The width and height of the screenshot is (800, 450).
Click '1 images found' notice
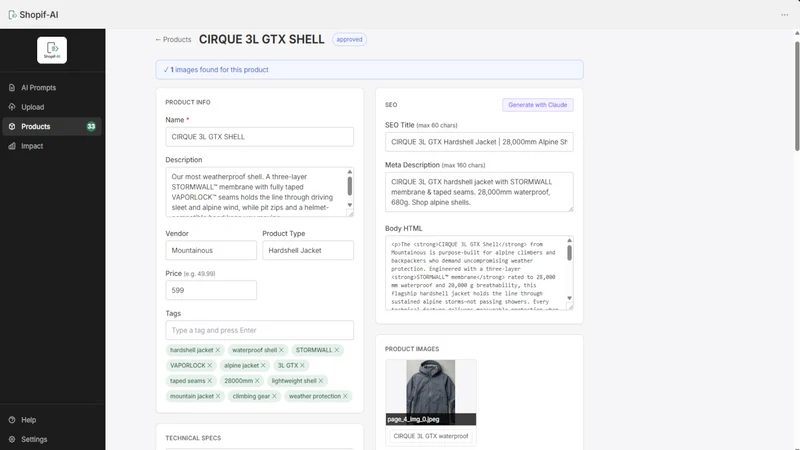point(369,70)
